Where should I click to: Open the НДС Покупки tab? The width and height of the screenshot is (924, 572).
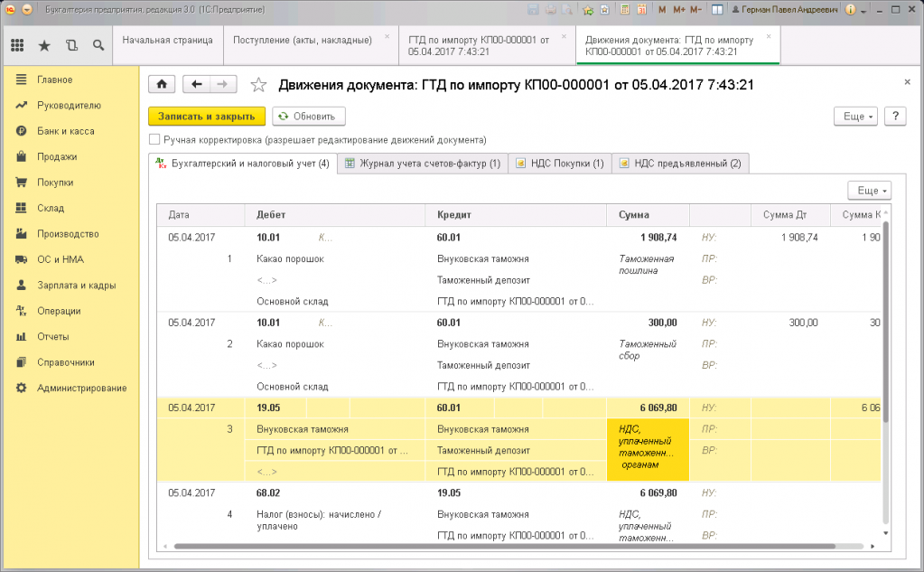560,164
